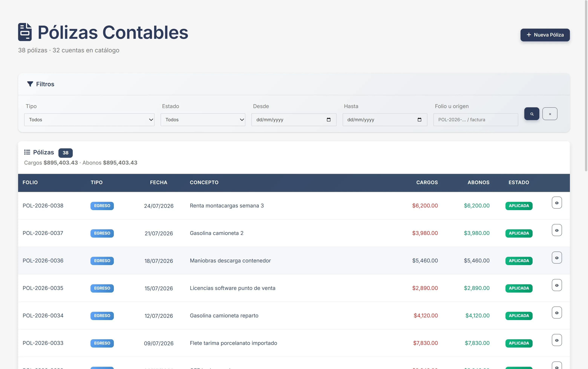Viewport: 588px width, 369px height.
Task: Expand the Tipo dropdown
Action: [x=89, y=120]
